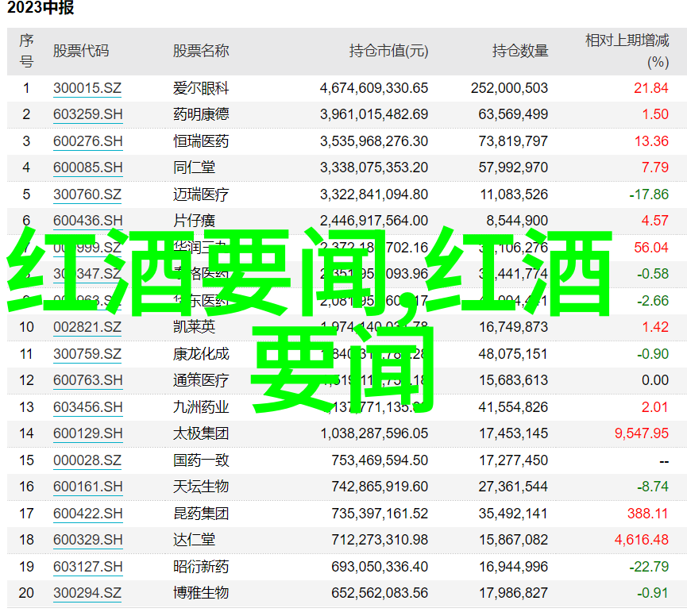
Task: Open stock code link 300760.SZ
Action: coord(87,194)
